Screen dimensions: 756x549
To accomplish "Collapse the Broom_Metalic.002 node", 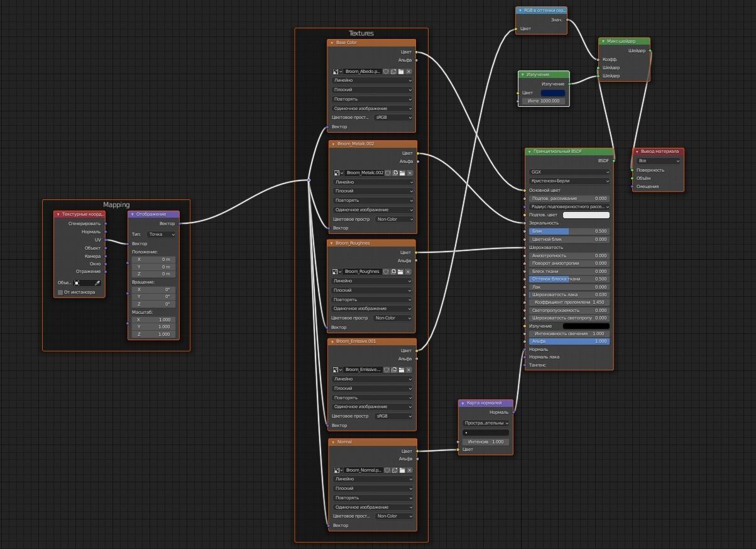I will [333, 144].
